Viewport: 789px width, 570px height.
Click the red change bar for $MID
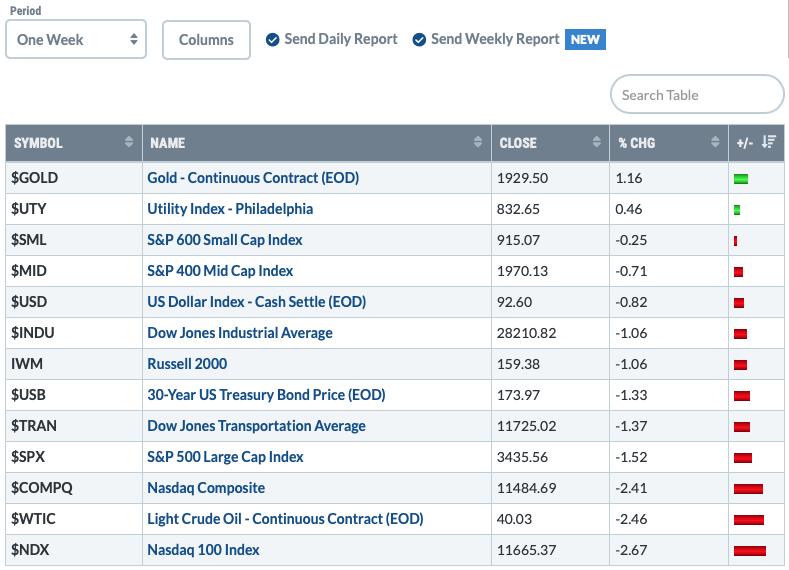tap(739, 272)
